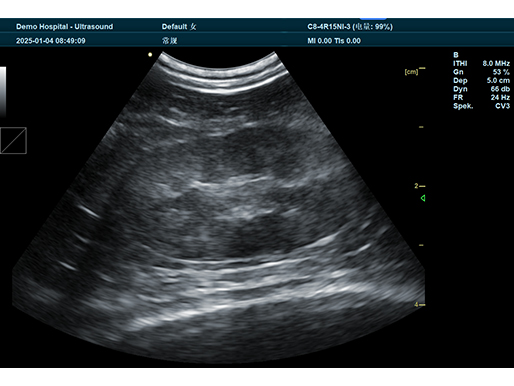Click the [cm] depth scale unit label

[411, 72]
